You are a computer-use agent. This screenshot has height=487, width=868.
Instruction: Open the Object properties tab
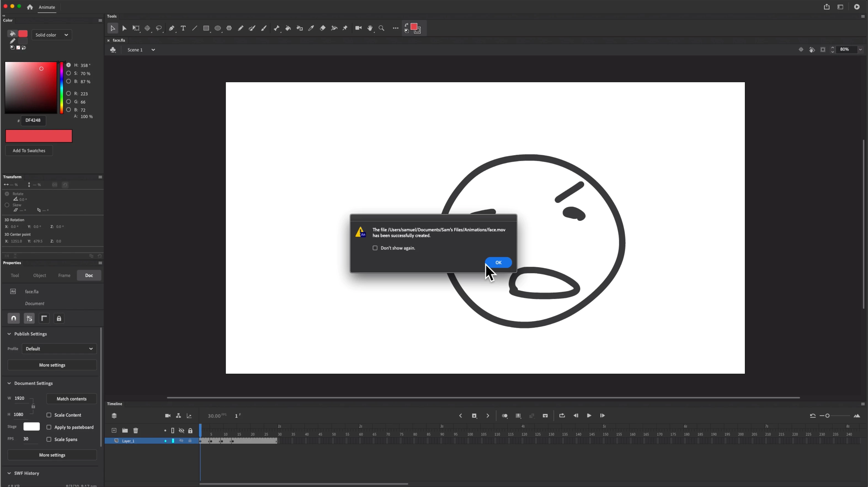(x=39, y=275)
